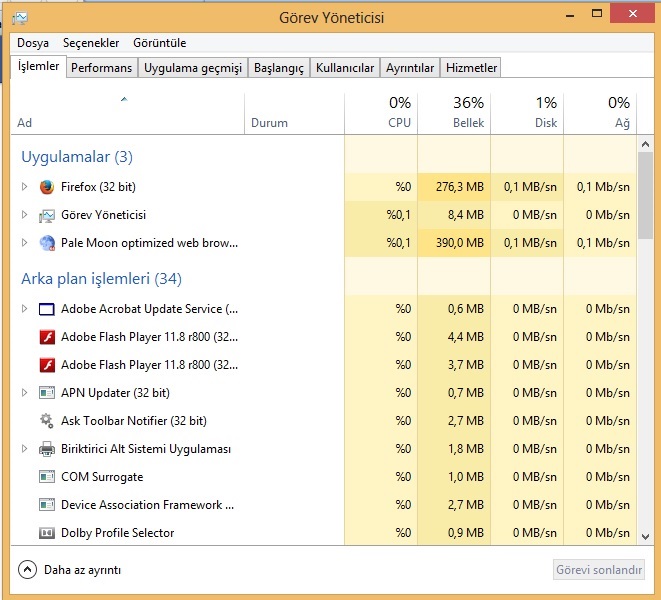Click the Pale Moon globe icon
The width and height of the screenshot is (661, 600).
click(x=47, y=243)
